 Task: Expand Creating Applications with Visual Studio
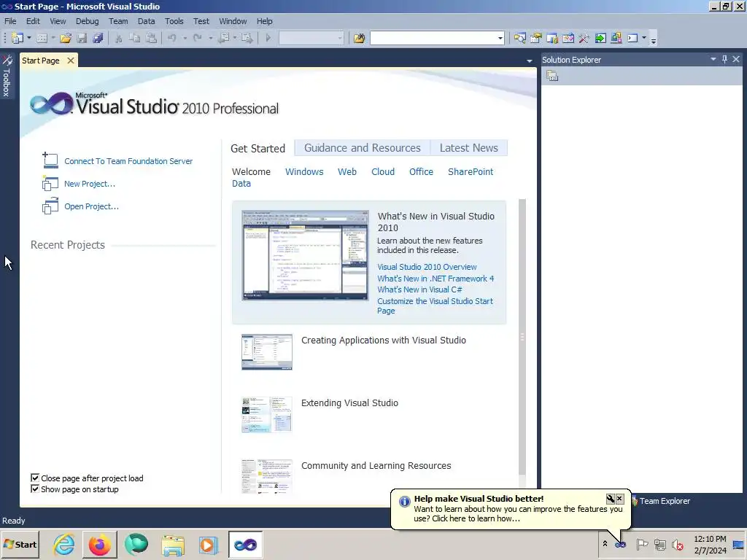(x=384, y=341)
